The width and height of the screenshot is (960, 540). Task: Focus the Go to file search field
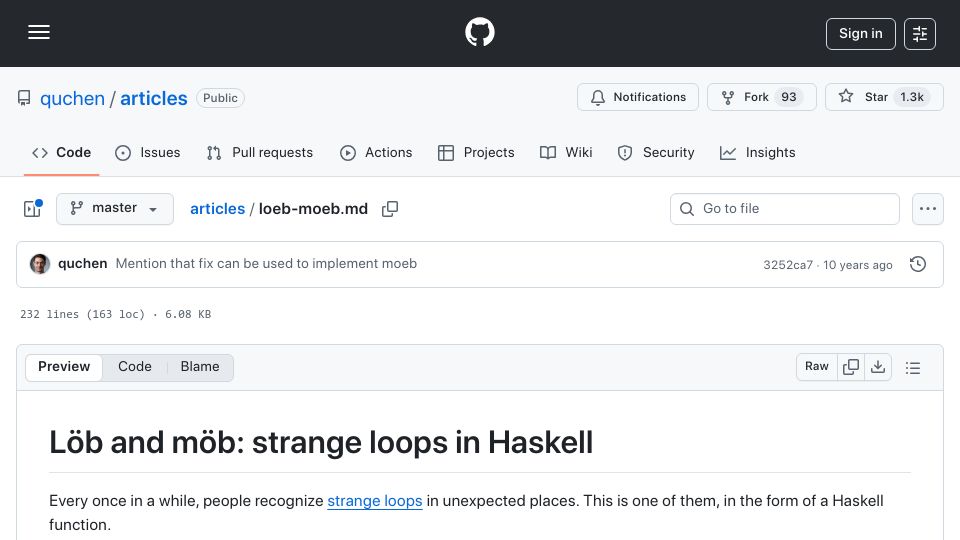click(785, 209)
